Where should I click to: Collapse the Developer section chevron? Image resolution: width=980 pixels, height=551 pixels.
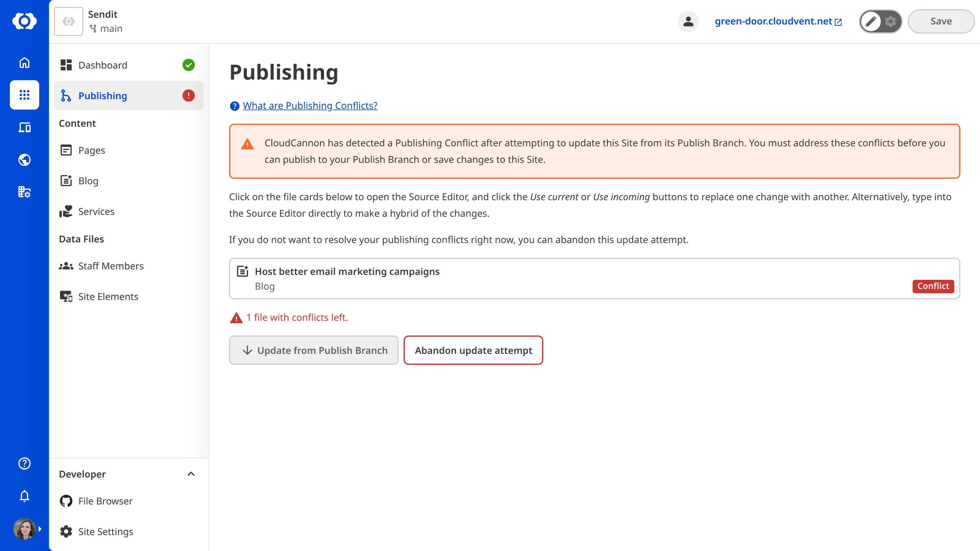pos(191,474)
